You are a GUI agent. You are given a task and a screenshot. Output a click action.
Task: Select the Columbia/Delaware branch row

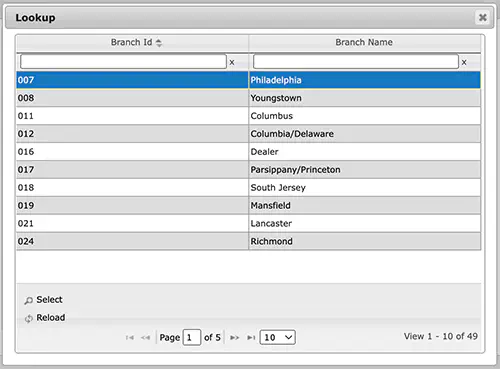pos(249,134)
